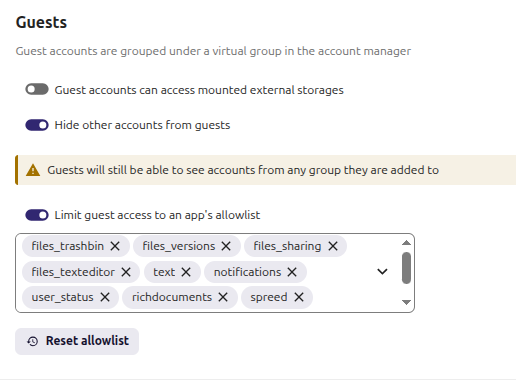
Task: Click the scroll down arrow in allowlist
Action: 406,302
